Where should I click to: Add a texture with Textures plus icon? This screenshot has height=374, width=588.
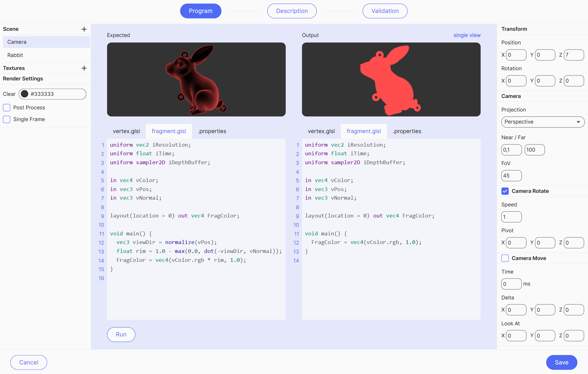(84, 68)
